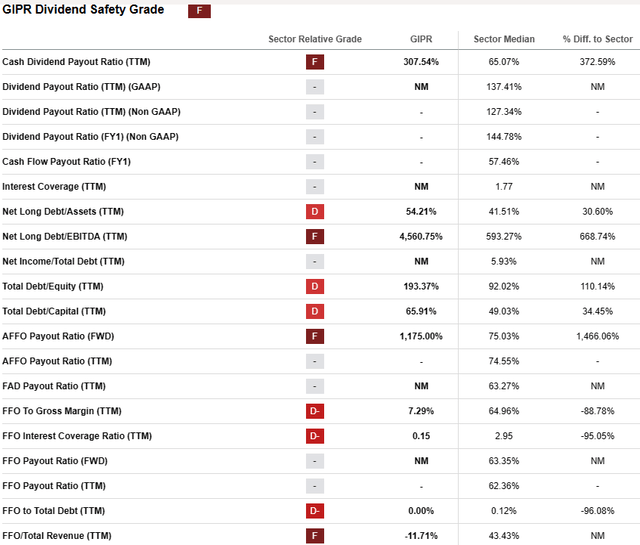Click the 7.29% FFO To Gross Margin value
This screenshot has width=640, height=545.
[x=421, y=411]
